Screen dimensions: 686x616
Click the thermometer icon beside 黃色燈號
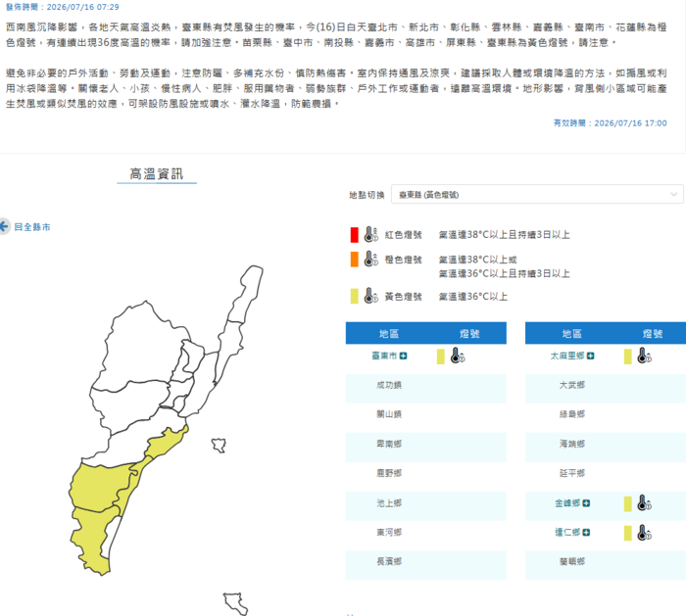pyautogui.click(x=371, y=296)
